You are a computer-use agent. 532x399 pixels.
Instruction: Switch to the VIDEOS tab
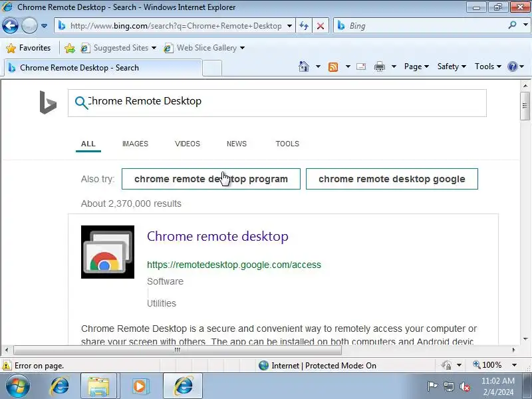(x=188, y=144)
